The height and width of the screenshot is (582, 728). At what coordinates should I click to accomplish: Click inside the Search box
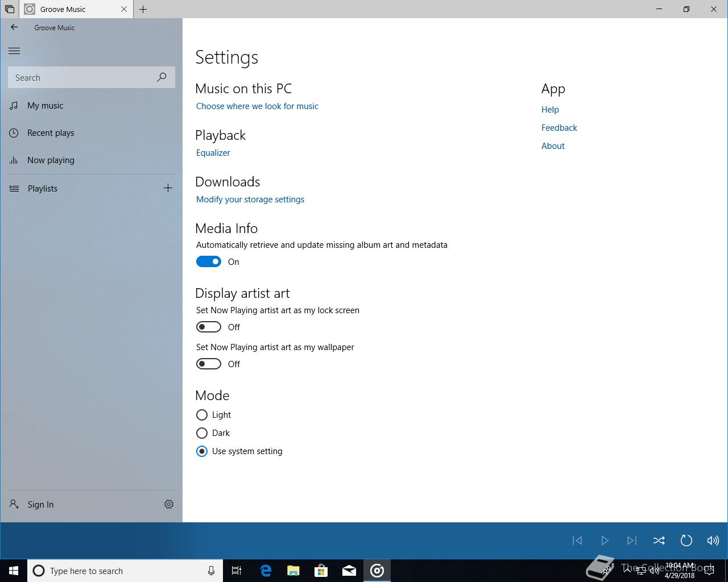pos(91,77)
